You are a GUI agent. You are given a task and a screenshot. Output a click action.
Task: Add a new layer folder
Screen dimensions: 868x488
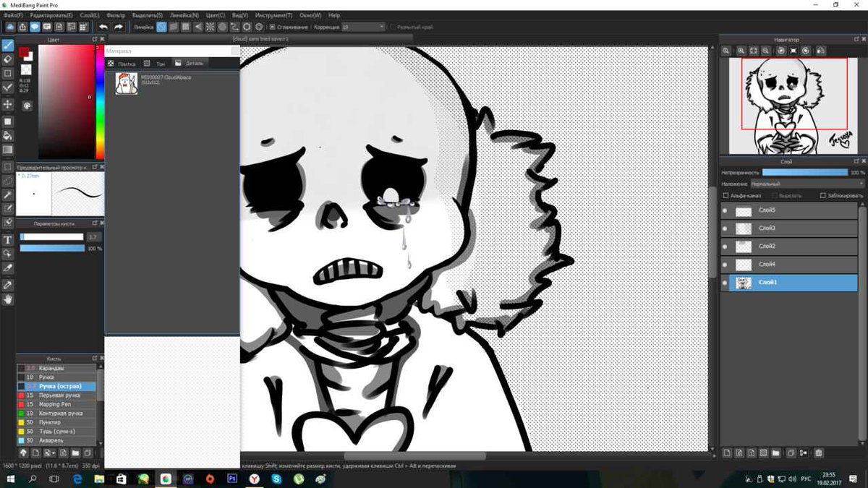(x=775, y=453)
